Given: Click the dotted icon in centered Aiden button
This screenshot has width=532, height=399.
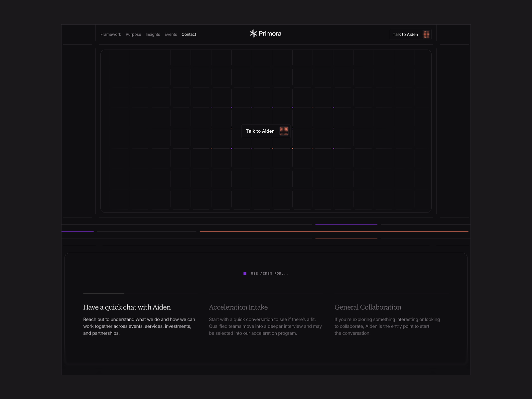Looking at the screenshot, I should point(284,131).
